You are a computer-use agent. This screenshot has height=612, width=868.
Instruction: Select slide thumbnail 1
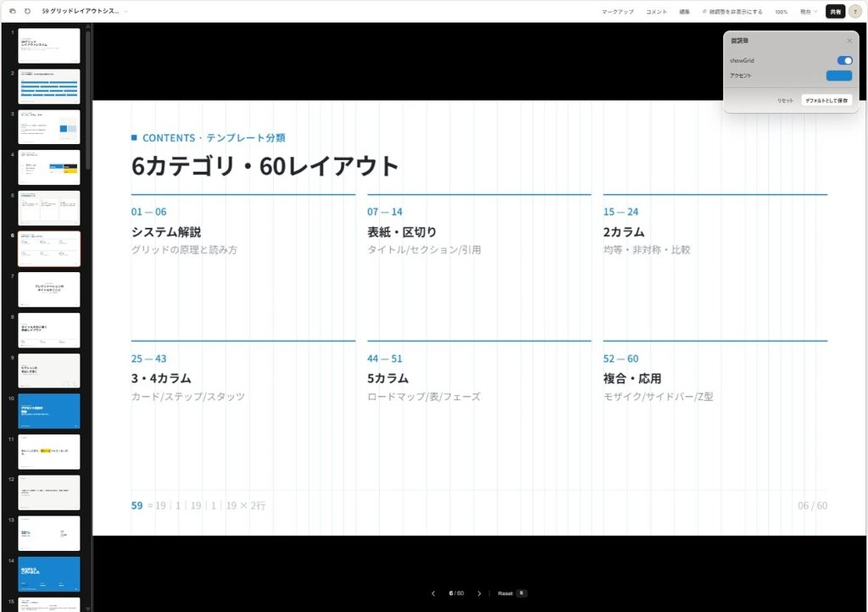coord(49,46)
